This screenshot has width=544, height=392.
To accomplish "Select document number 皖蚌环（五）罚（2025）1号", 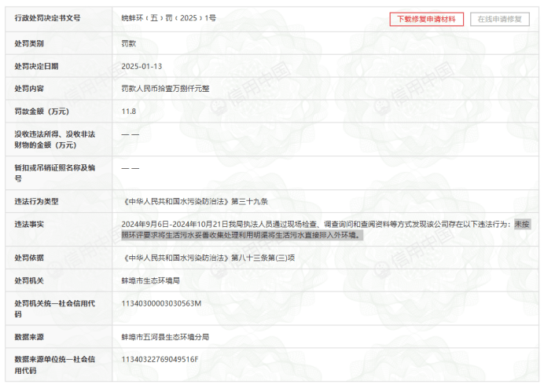I will 168,18.
